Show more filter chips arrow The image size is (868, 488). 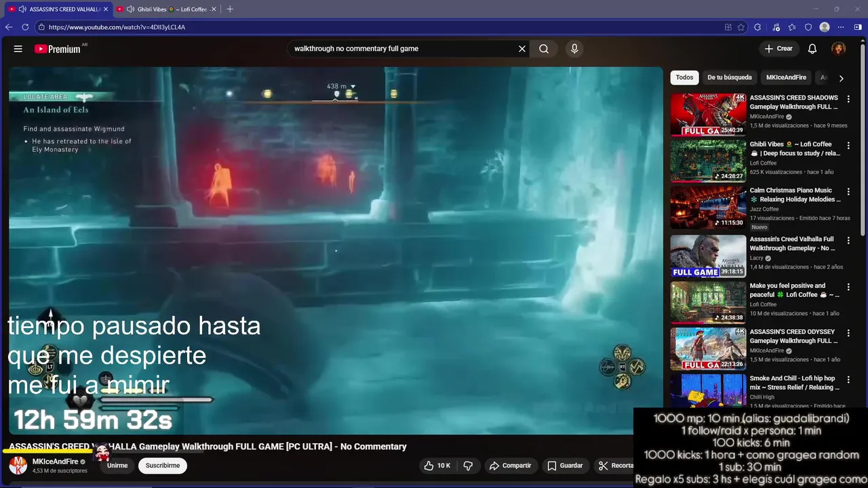[x=842, y=78]
